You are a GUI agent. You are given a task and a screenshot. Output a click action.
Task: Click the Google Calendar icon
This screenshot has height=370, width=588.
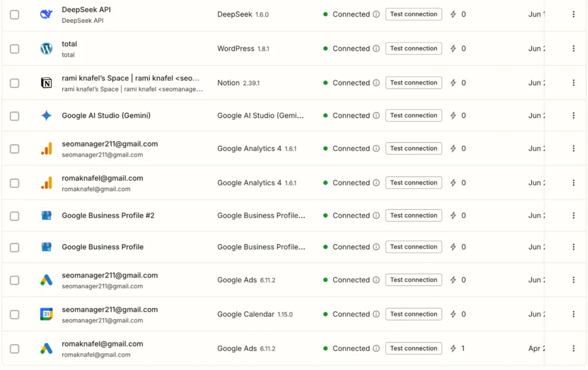point(46,314)
